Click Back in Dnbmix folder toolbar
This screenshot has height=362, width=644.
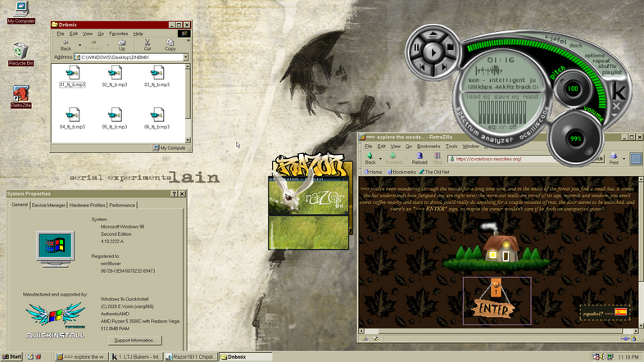click(66, 45)
